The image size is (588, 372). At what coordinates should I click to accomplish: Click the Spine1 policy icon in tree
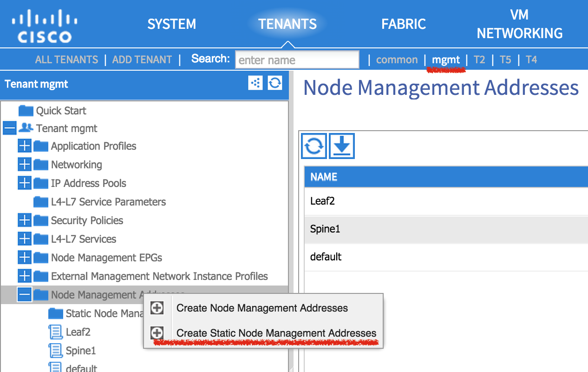tap(55, 351)
